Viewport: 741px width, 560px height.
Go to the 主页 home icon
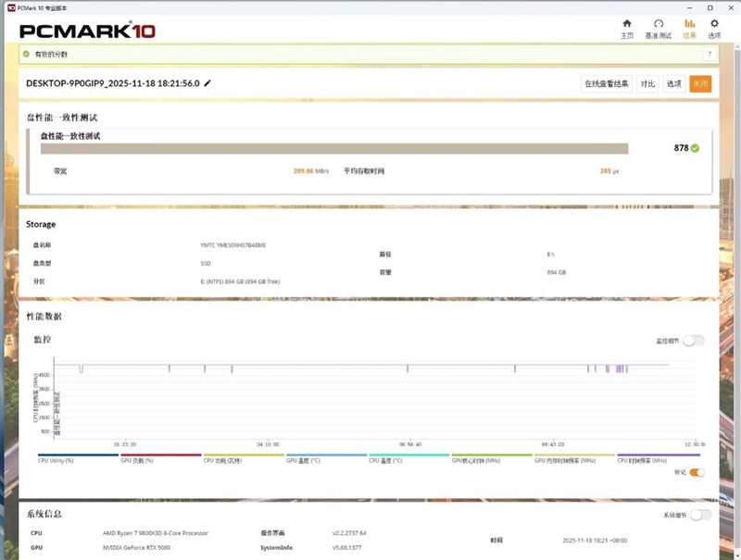627,28
